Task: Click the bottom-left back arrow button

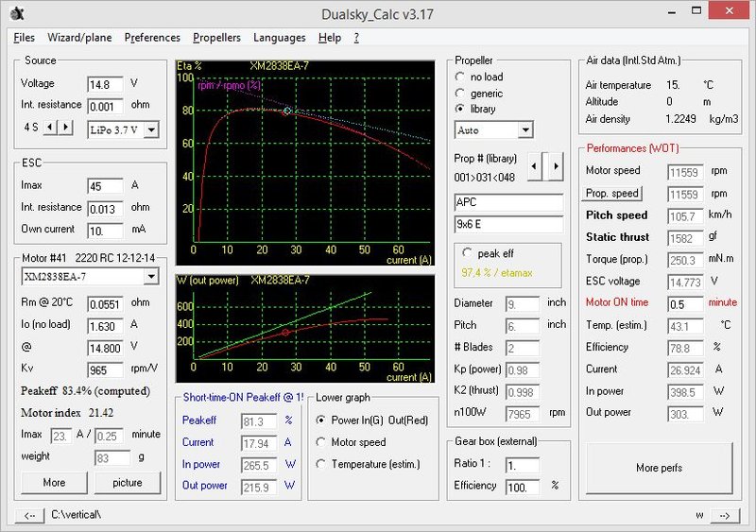Action: point(30,515)
